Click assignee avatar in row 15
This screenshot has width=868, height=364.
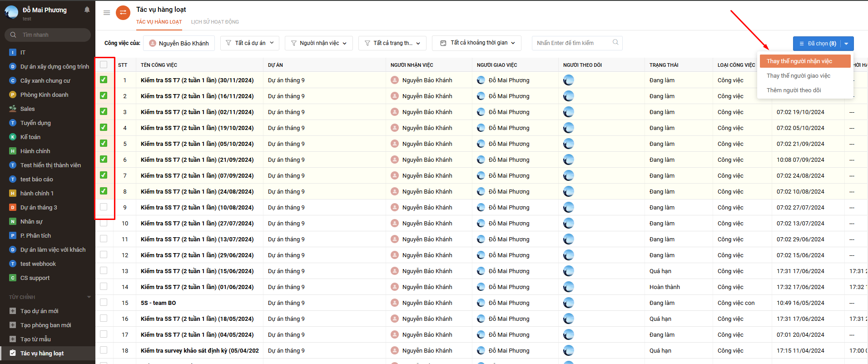[x=395, y=303]
